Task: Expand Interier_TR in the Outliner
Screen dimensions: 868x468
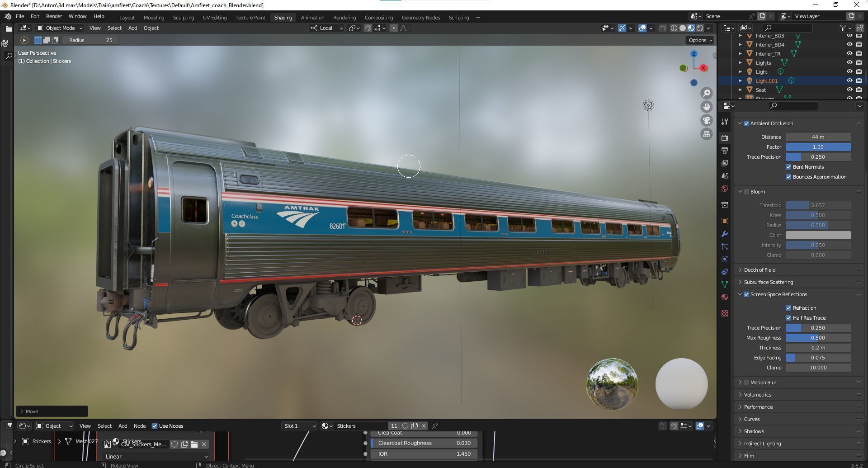Action: coord(740,54)
